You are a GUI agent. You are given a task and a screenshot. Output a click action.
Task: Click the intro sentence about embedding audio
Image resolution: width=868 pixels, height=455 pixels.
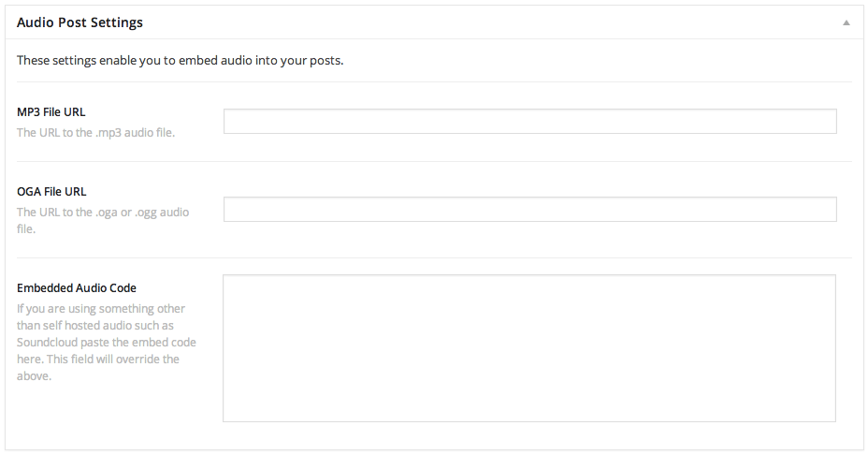pos(180,62)
